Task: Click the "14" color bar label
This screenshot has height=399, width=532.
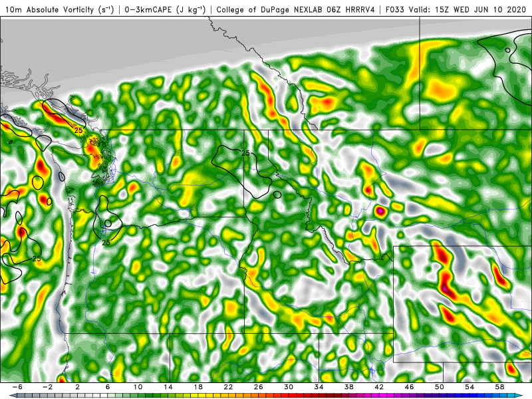Action: [168, 387]
